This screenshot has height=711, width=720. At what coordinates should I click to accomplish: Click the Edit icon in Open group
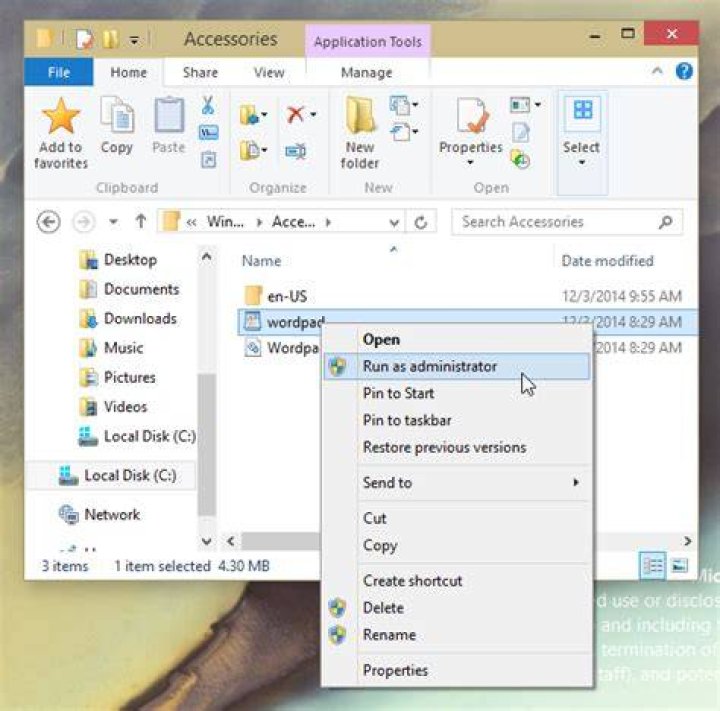tap(521, 133)
